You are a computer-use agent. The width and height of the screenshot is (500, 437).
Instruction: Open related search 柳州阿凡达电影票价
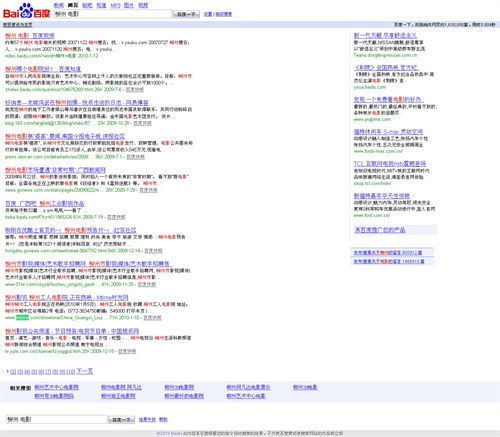pos(248,387)
